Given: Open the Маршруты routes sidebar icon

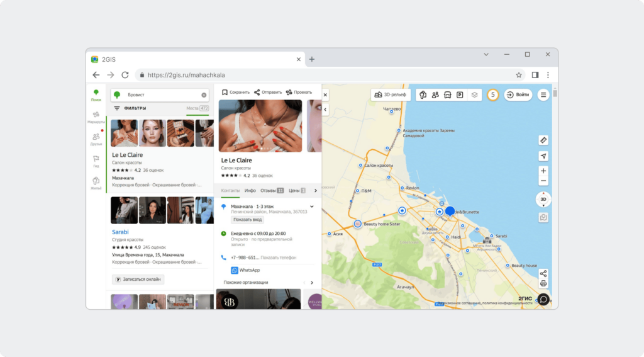Looking at the screenshot, I should click(x=96, y=116).
